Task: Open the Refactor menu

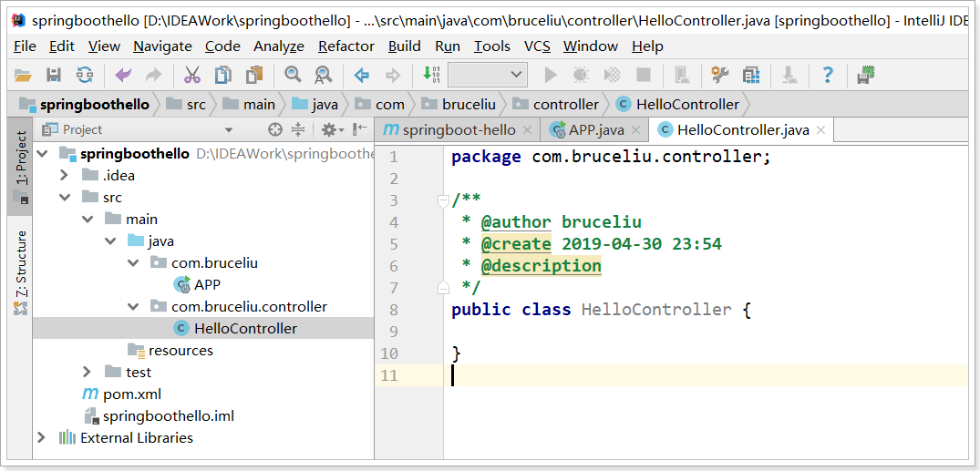Action: tap(346, 46)
